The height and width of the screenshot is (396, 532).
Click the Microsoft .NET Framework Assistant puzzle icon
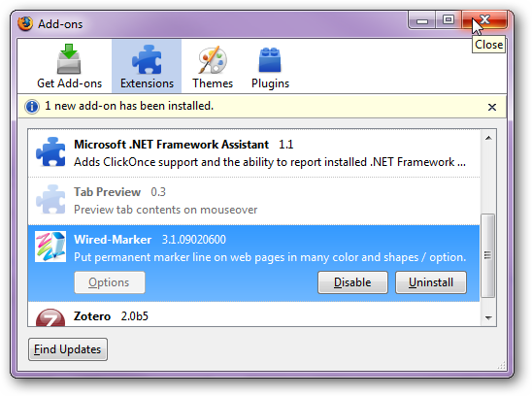[x=50, y=152]
